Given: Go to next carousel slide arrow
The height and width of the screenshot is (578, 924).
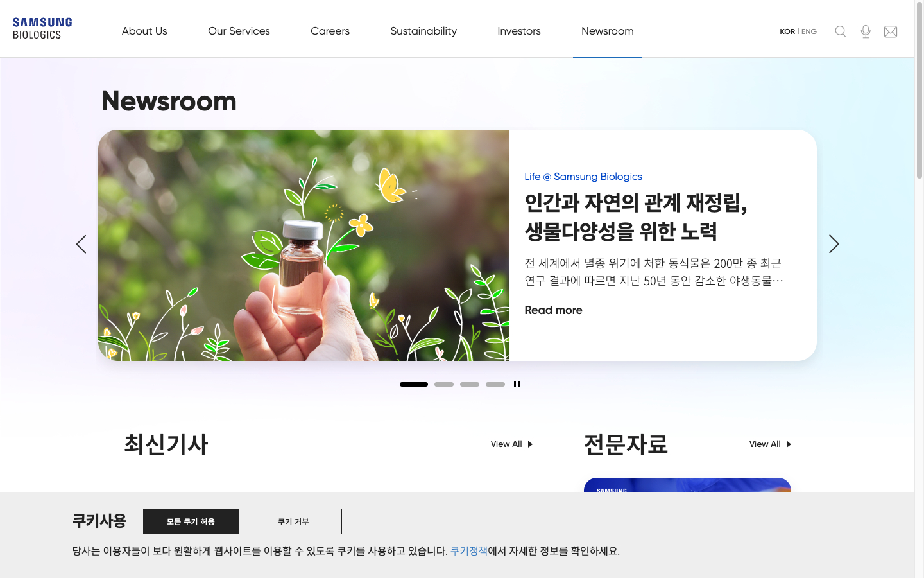Looking at the screenshot, I should [834, 244].
